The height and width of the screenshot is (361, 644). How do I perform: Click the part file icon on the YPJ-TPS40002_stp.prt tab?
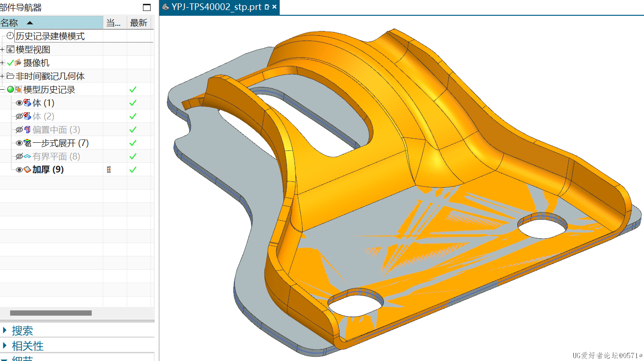point(166,7)
